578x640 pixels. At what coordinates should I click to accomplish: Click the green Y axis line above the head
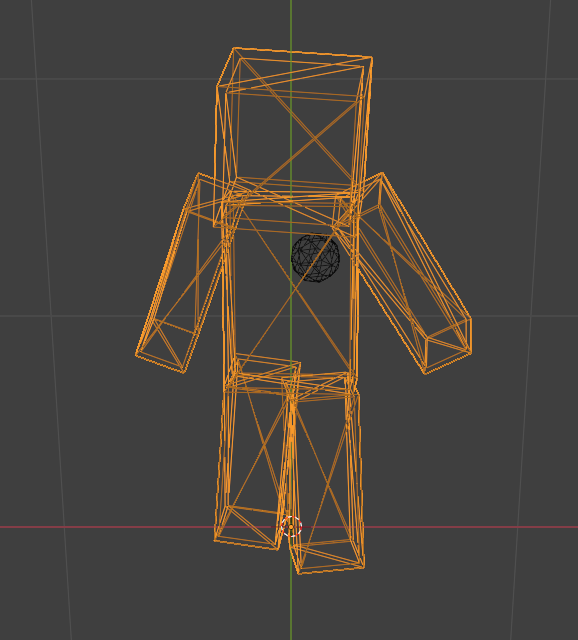pos(291,22)
